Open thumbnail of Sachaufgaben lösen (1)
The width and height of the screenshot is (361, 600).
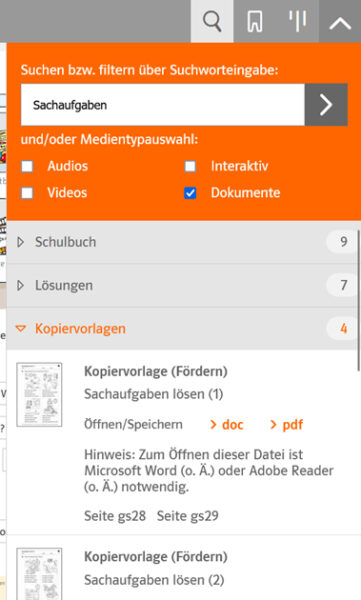tap(39, 395)
